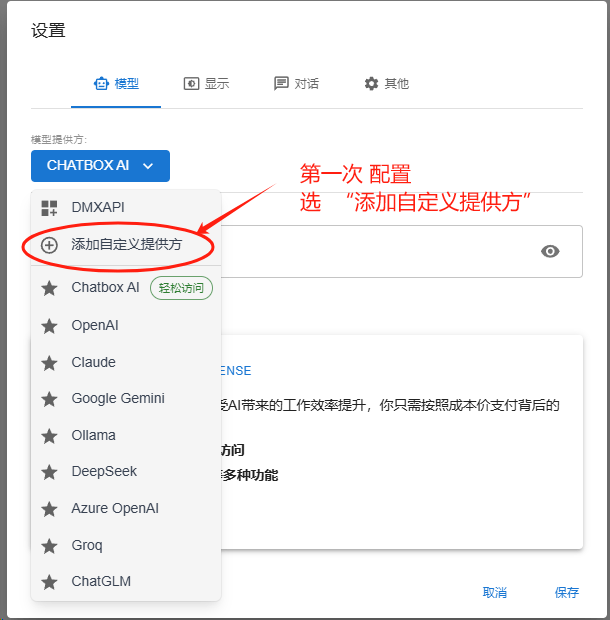
Task: Click the grid-plus icon beside DMXAPI
Action: [x=49, y=208]
